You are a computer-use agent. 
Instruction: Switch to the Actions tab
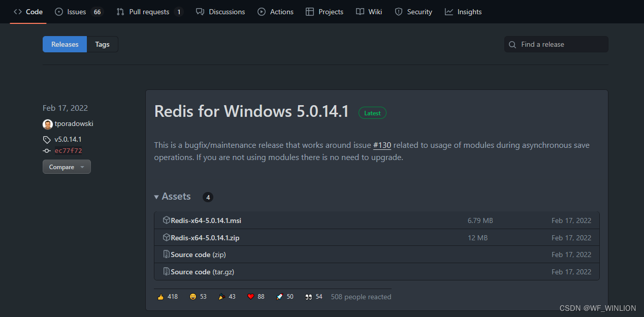(x=275, y=12)
